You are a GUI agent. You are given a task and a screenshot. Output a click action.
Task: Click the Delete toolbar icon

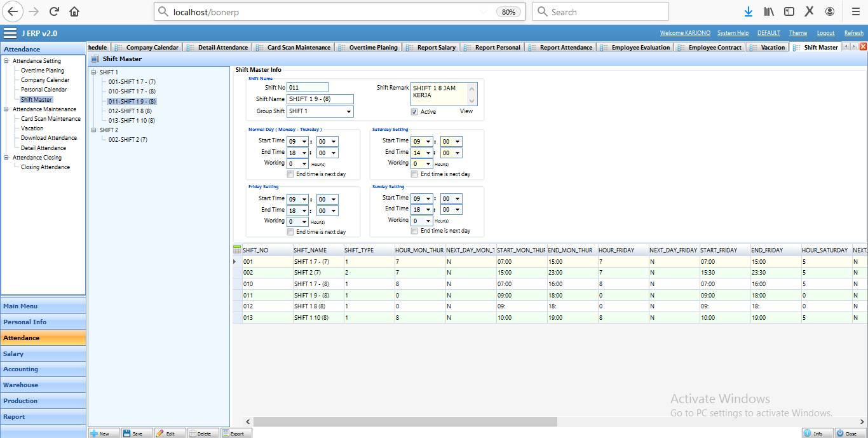[x=193, y=434]
